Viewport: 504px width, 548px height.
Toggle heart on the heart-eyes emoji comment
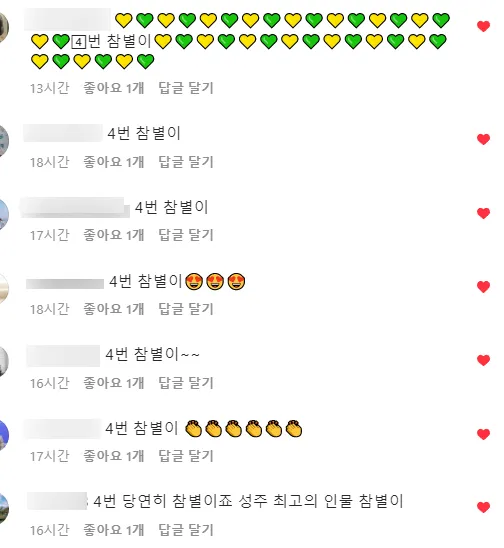coord(483,287)
